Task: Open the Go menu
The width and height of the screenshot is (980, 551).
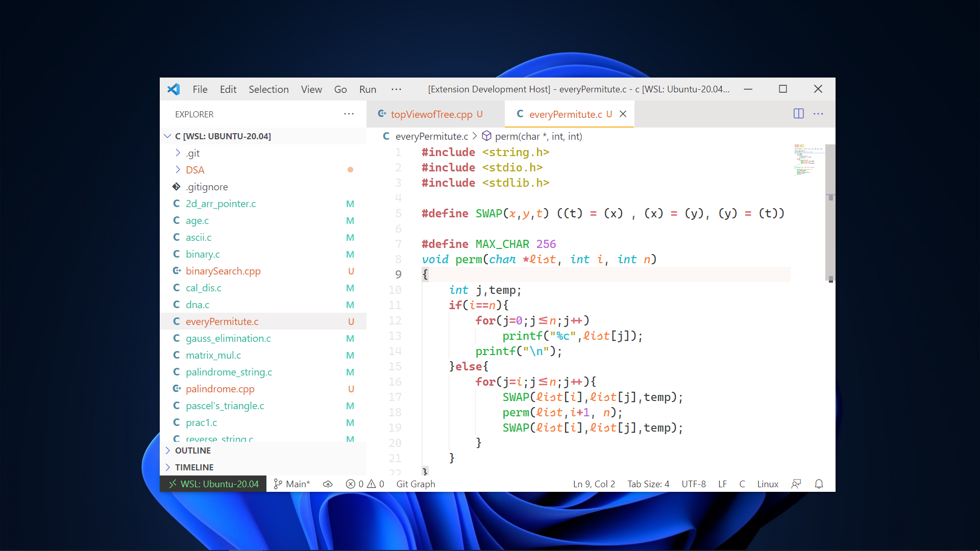Action: point(340,89)
